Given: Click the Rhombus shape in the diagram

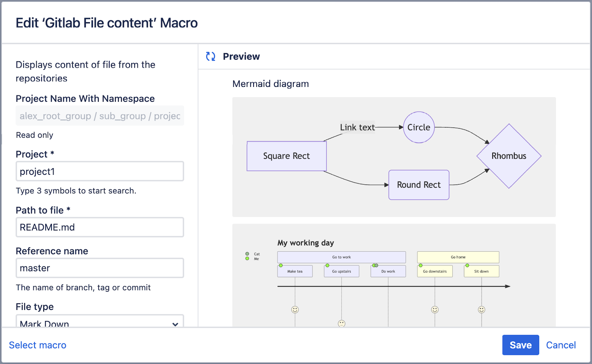Looking at the screenshot, I should click(x=509, y=156).
